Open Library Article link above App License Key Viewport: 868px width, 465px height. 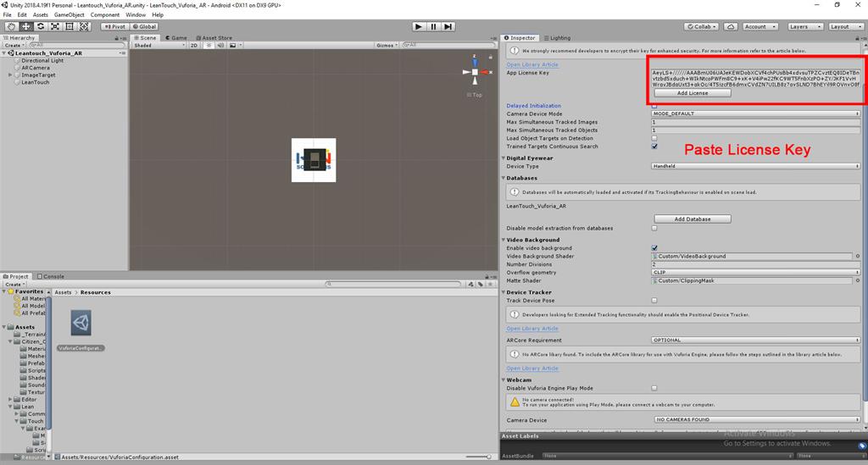click(532, 64)
